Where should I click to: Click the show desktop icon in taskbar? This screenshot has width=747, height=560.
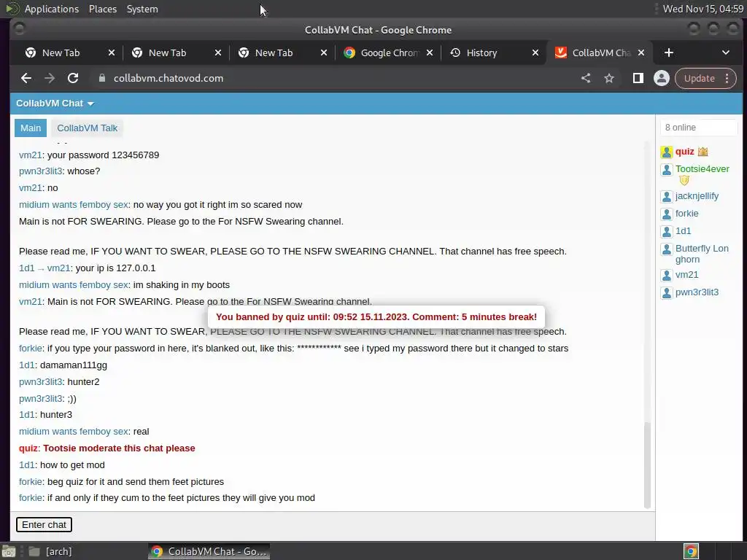8,551
